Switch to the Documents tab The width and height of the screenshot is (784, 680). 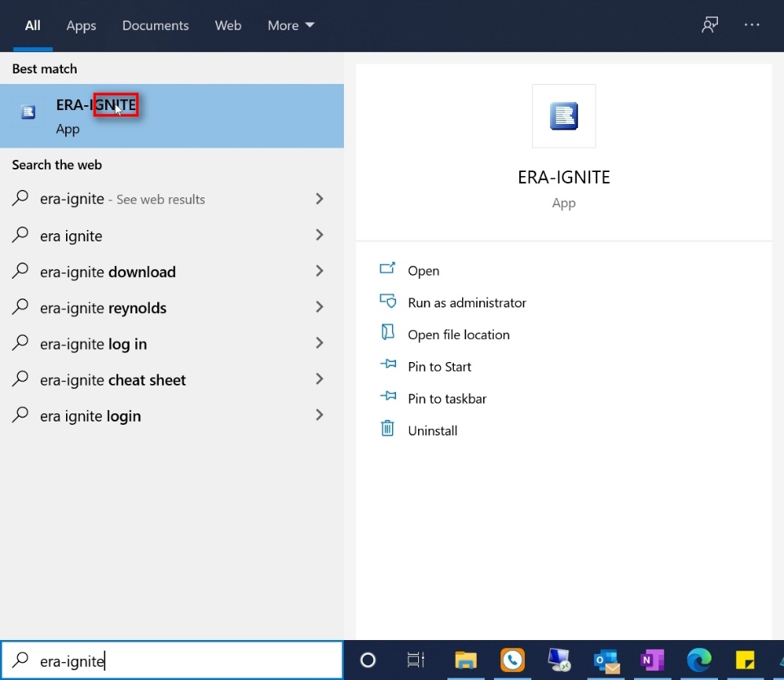pyautogui.click(x=156, y=25)
